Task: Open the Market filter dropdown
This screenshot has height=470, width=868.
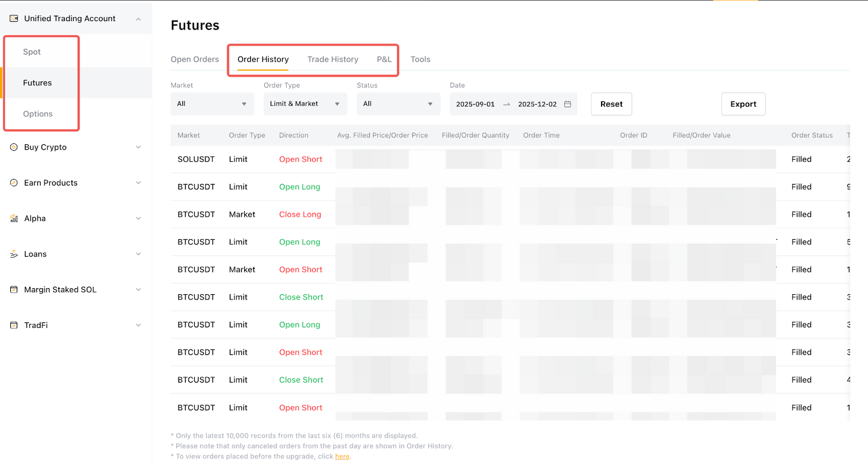Action: tap(212, 104)
